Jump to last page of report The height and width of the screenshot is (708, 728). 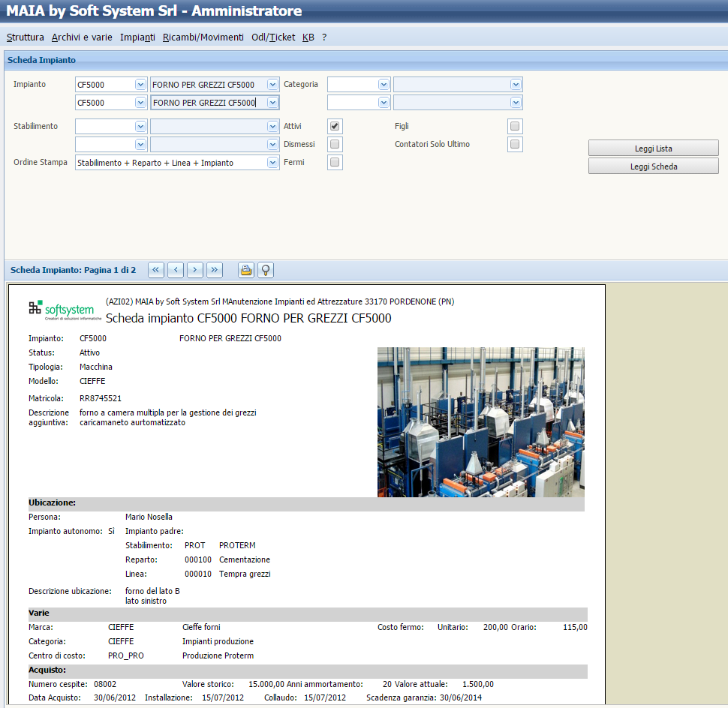tap(215, 270)
